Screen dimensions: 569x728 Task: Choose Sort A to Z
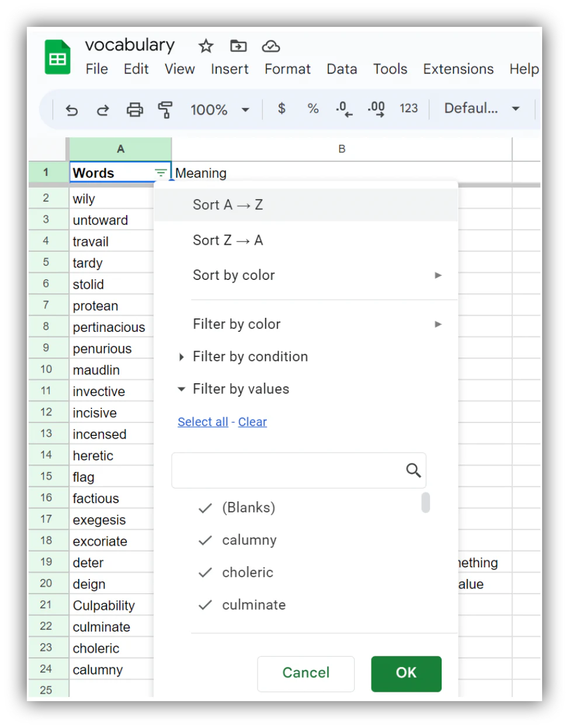click(x=306, y=205)
